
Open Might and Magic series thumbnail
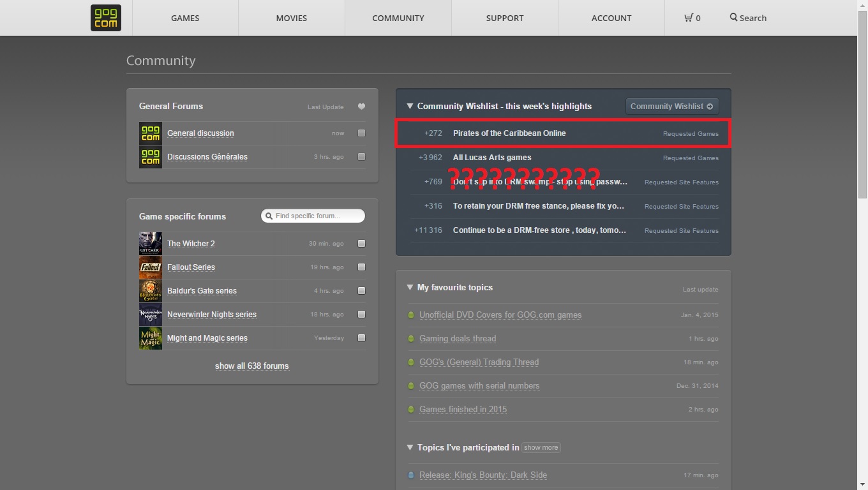(x=151, y=338)
